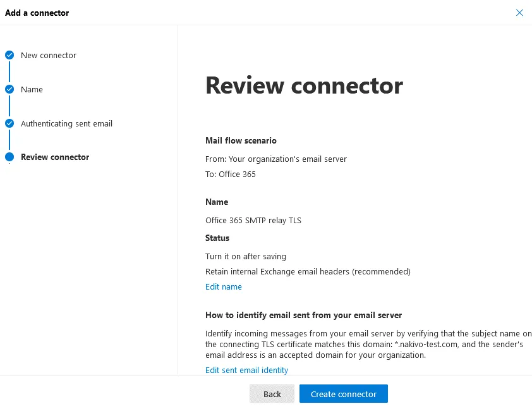Screen dimensions: 532x411
Task: Click the large Review connector heading
Action: tap(304, 85)
